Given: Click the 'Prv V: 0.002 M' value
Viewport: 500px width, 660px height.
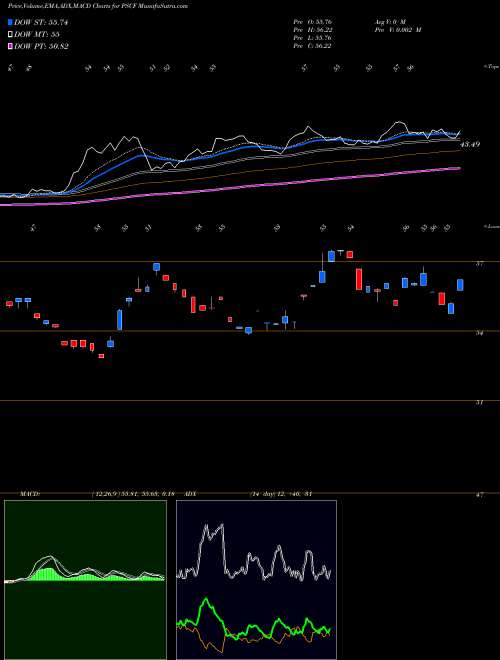Looking at the screenshot, I should pyautogui.click(x=397, y=30).
